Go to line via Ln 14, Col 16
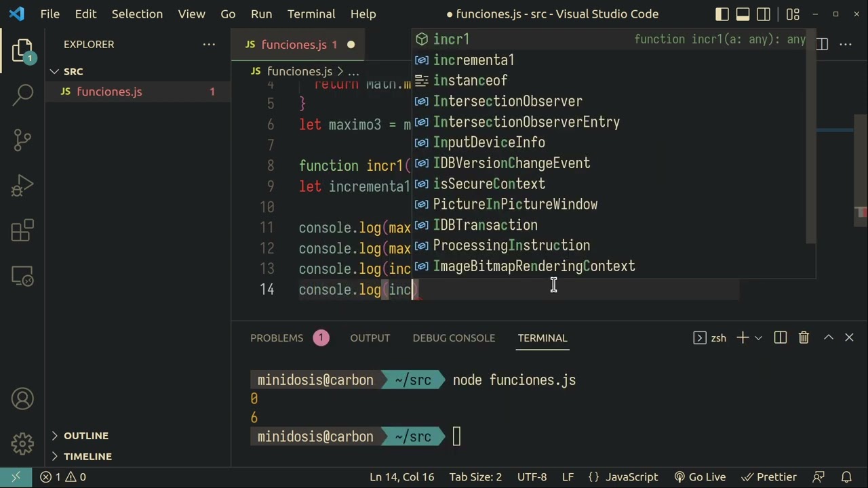Screen dimensions: 868x488 (401, 477)
